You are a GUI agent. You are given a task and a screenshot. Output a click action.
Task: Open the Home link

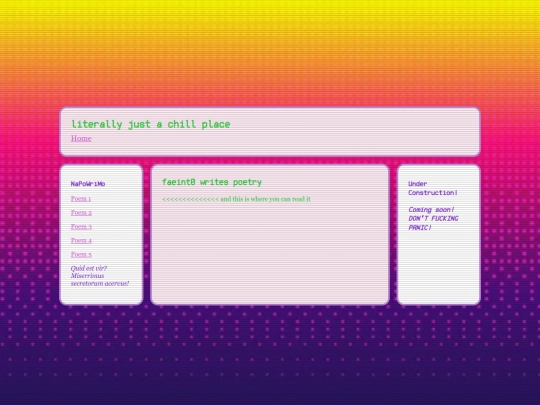point(81,138)
